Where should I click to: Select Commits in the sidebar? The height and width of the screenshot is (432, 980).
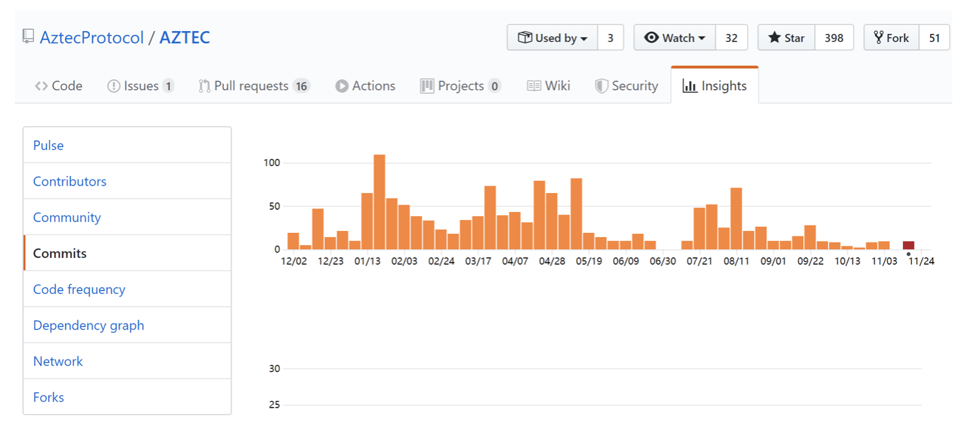[x=127, y=253]
